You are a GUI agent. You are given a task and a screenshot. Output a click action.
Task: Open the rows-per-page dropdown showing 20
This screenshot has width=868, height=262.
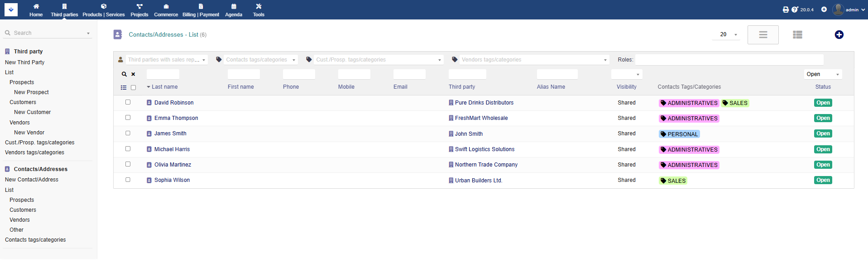[x=726, y=35]
